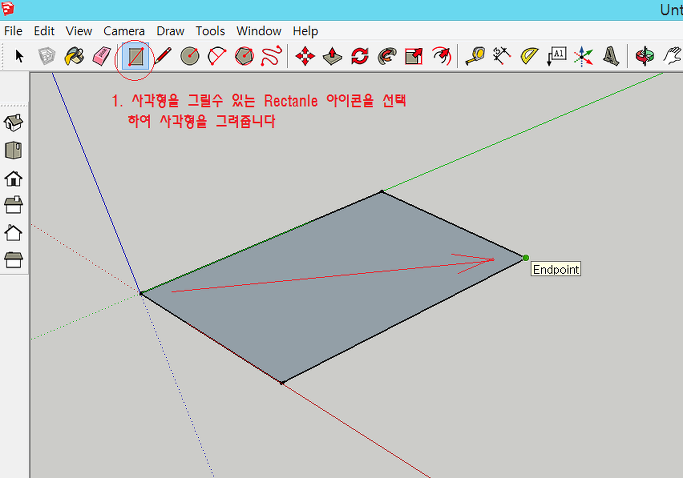This screenshot has height=478, width=683.
Task: Select the Tape Measure tool
Action: pyautogui.click(x=475, y=56)
